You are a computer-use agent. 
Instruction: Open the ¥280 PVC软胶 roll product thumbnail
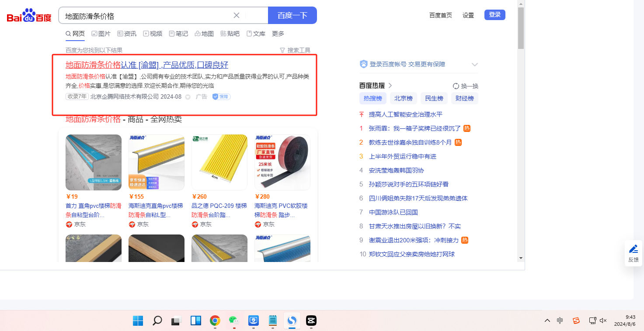[282, 162]
